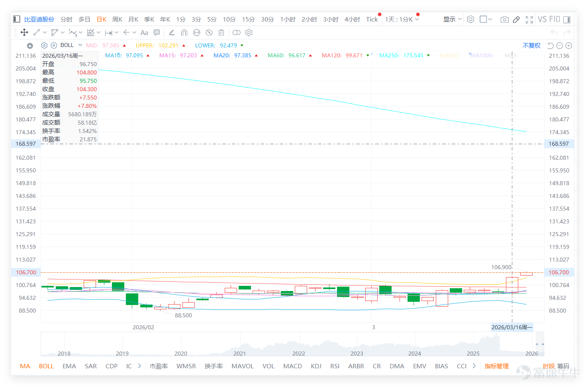Expand wave tool options arrow
The height and width of the screenshot is (387, 588).
80,33
